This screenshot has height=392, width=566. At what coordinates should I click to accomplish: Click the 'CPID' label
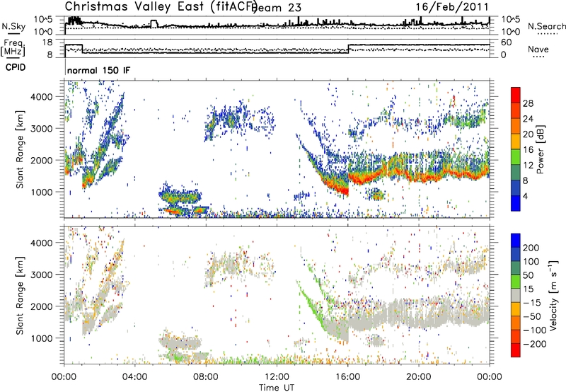16,67
